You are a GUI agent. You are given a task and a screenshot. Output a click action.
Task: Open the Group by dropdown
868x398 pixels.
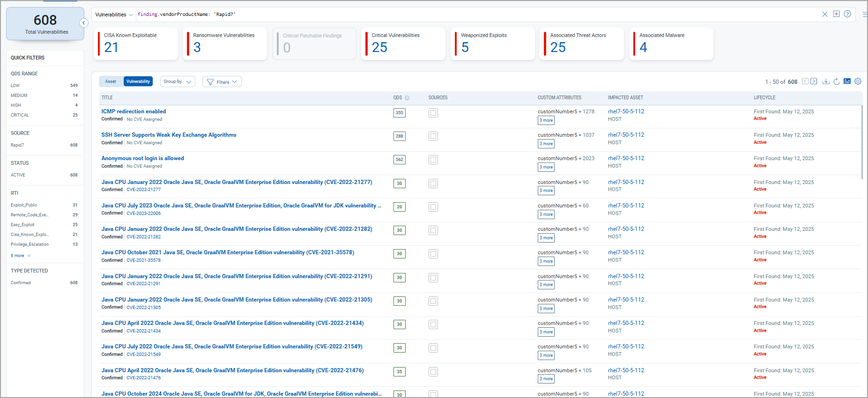point(178,81)
